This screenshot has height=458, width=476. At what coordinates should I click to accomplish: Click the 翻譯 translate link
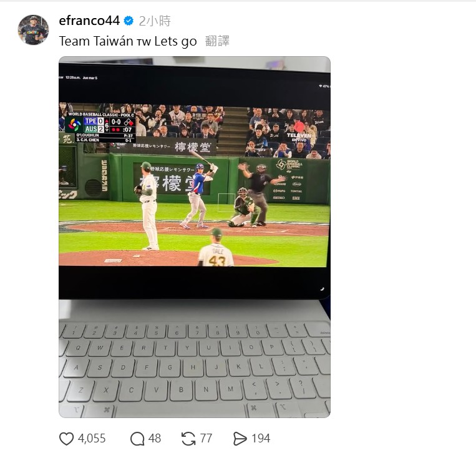tap(217, 41)
